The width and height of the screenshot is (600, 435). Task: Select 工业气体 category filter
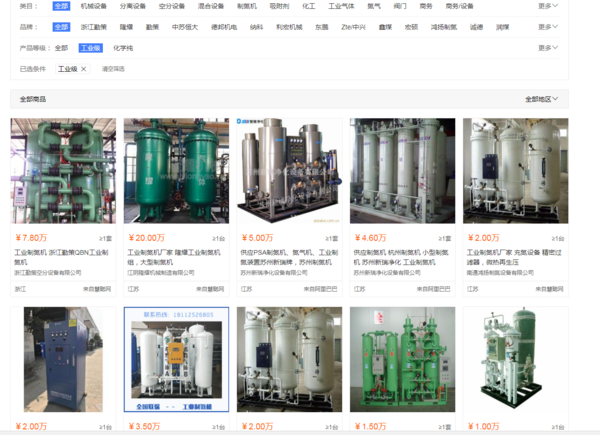[x=341, y=6]
